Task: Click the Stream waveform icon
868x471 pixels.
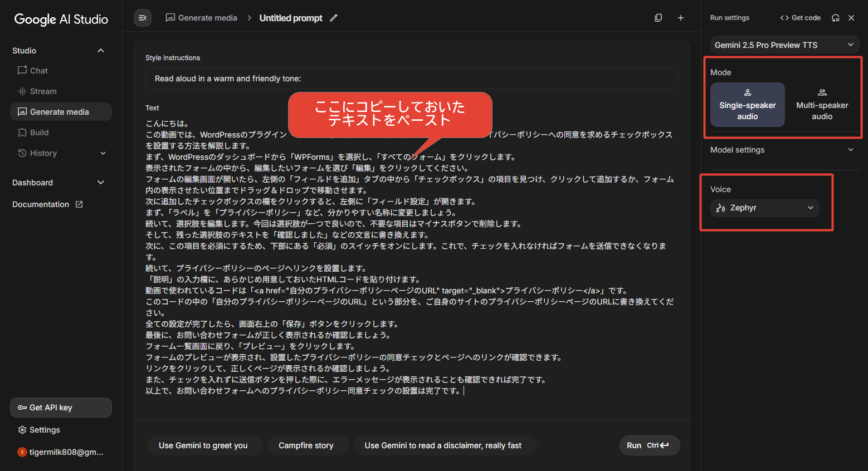Action: coord(22,91)
